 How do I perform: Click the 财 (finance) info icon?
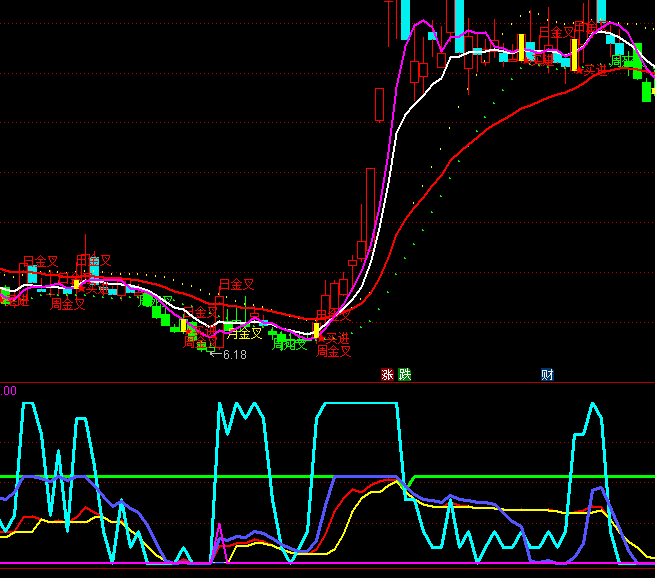pos(547,375)
